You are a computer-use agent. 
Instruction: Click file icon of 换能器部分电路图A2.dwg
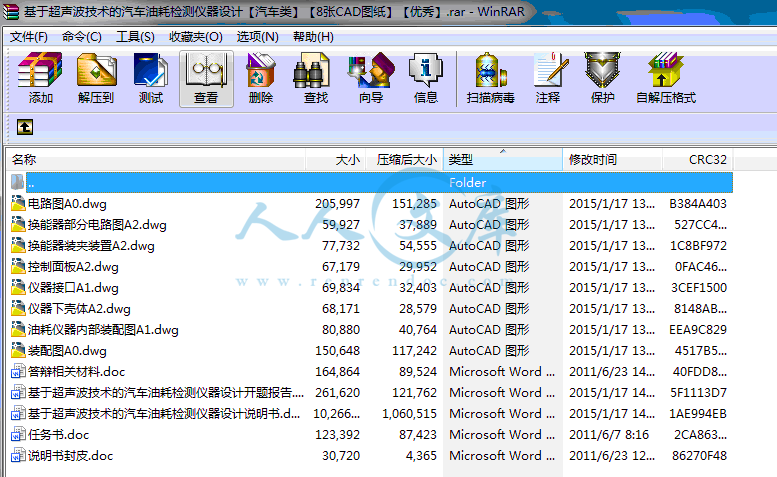click(18, 224)
